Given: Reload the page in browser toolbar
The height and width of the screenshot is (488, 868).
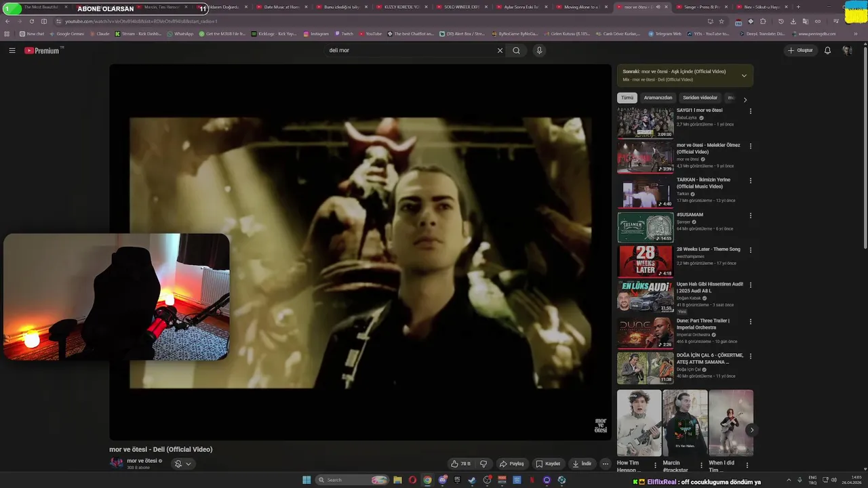Looking at the screenshot, I should [x=31, y=21].
